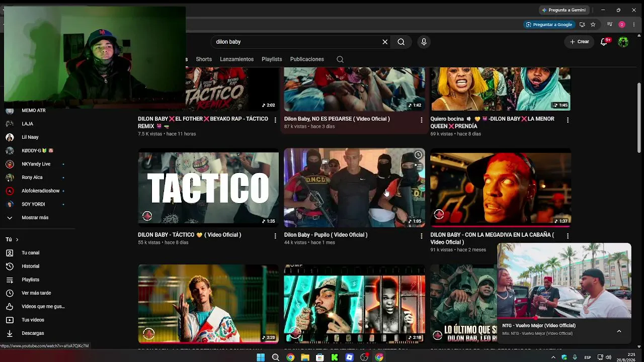Image resolution: width=644 pixels, height=362 pixels.
Task: Open 'DILON BABY - TÁCTICO' video title
Action: click(x=190, y=235)
